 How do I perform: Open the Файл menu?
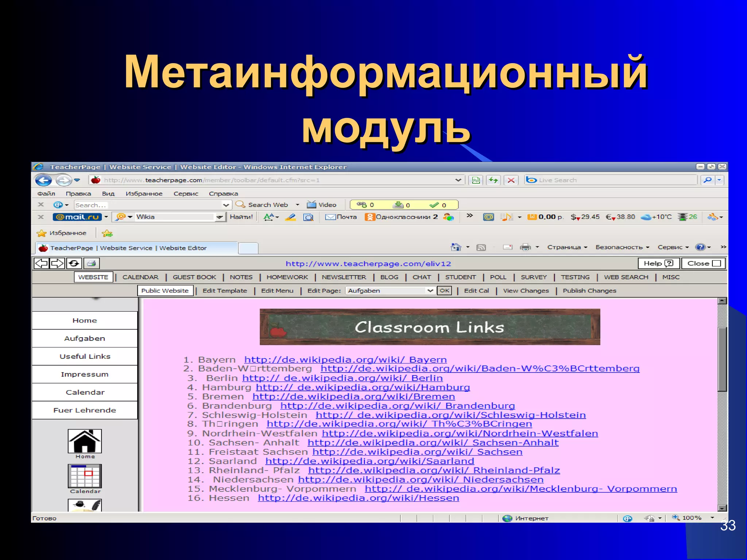click(x=46, y=194)
